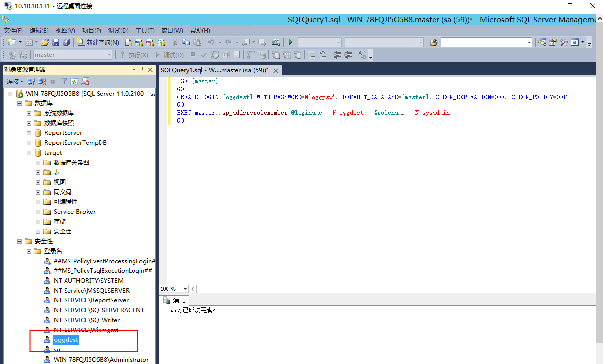This screenshot has height=364, width=603.
Task: Toggle auto-hide pin on Object Explorer
Action: (x=142, y=69)
